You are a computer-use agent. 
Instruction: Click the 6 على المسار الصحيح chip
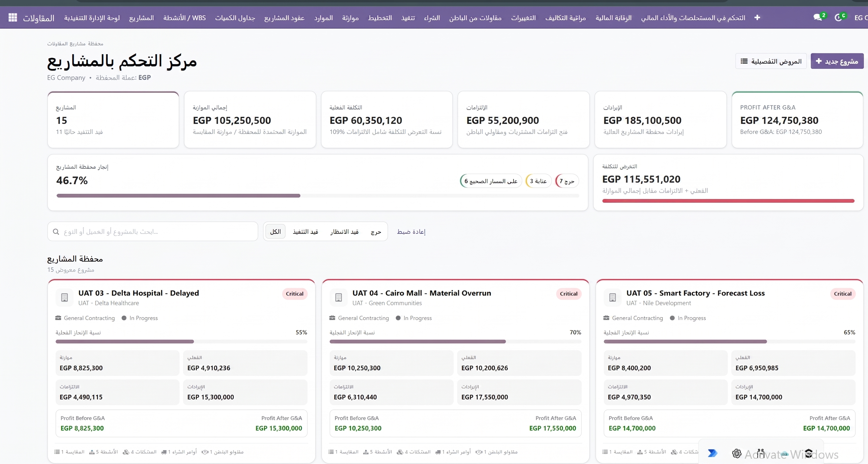pyautogui.click(x=490, y=181)
